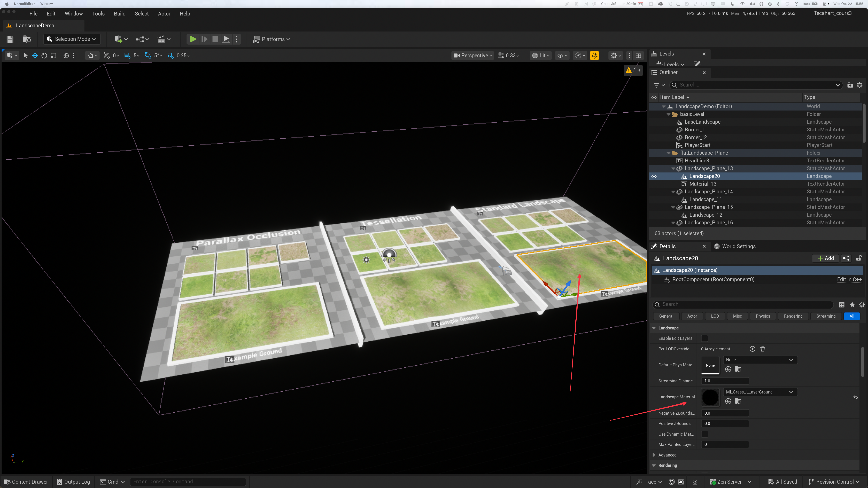Hide Landscape20 using its eye icon
The height and width of the screenshot is (488, 868).
tap(654, 176)
